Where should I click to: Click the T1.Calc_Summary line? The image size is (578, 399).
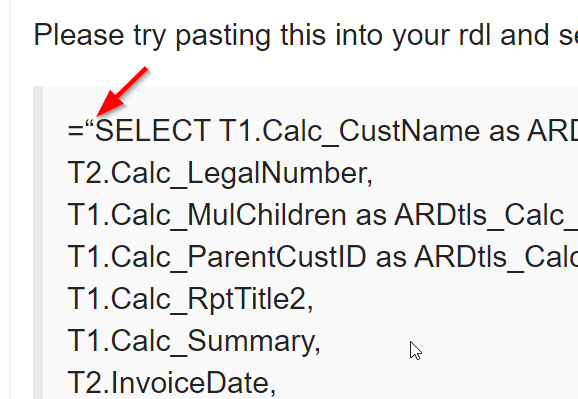click(194, 341)
